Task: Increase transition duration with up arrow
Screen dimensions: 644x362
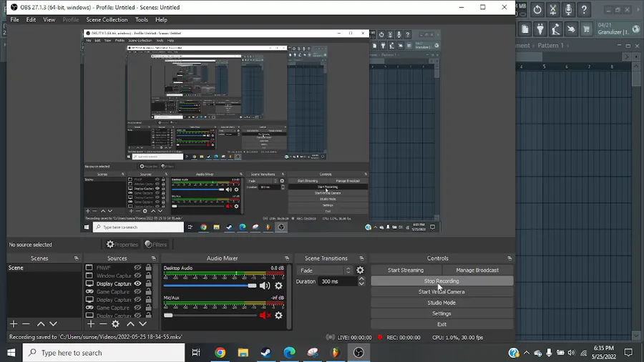Action: pyautogui.click(x=361, y=279)
